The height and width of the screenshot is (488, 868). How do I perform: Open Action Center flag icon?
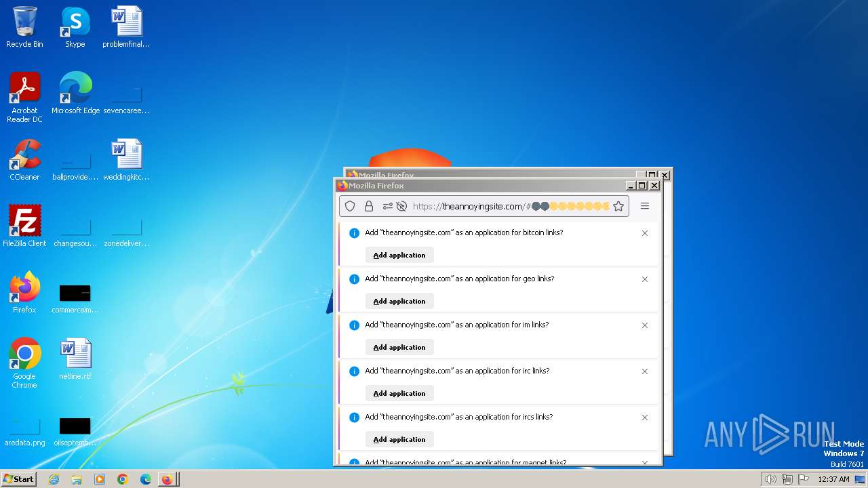point(804,479)
